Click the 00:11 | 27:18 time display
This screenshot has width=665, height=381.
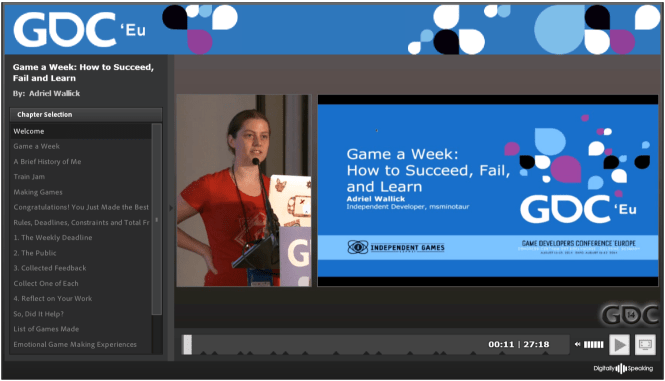pyautogui.click(x=518, y=345)
